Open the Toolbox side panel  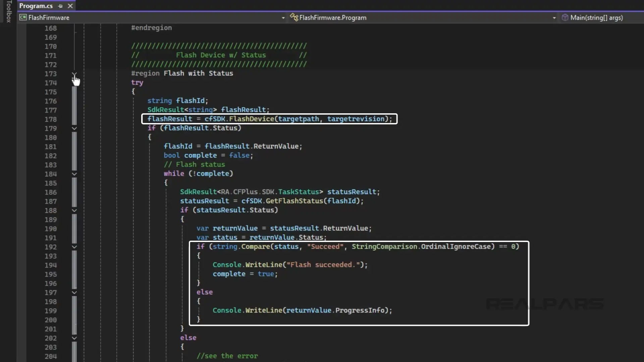click(9, 11)
